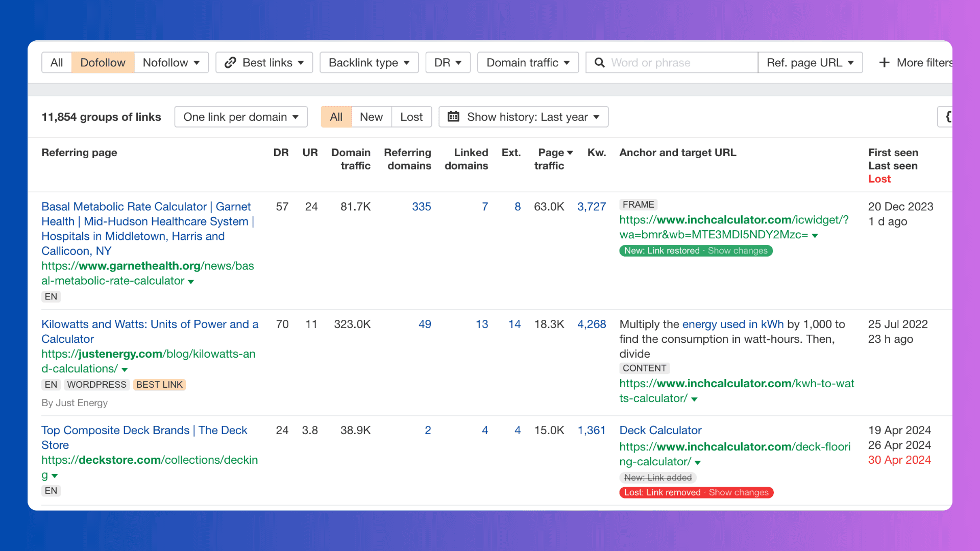Expand justenergy.com URL dropdown arrow
The image size is (980, 551).
125,369
